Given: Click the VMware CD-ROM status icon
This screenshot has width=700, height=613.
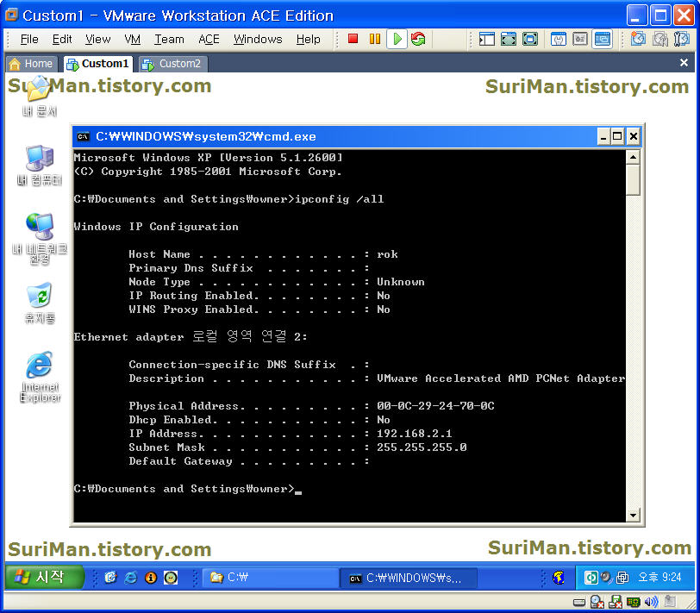Looking at the screenshot, I should click(597, 603).
